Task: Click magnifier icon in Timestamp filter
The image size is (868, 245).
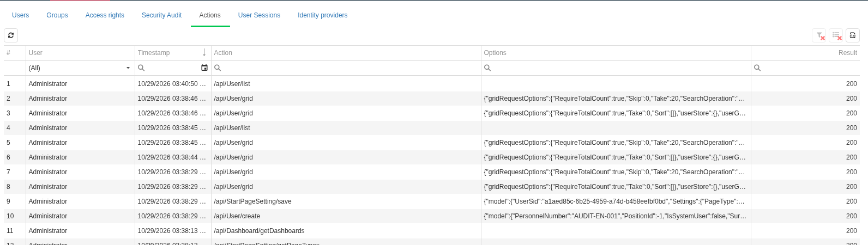Action: pyautogui.click(x=141, y=68)
